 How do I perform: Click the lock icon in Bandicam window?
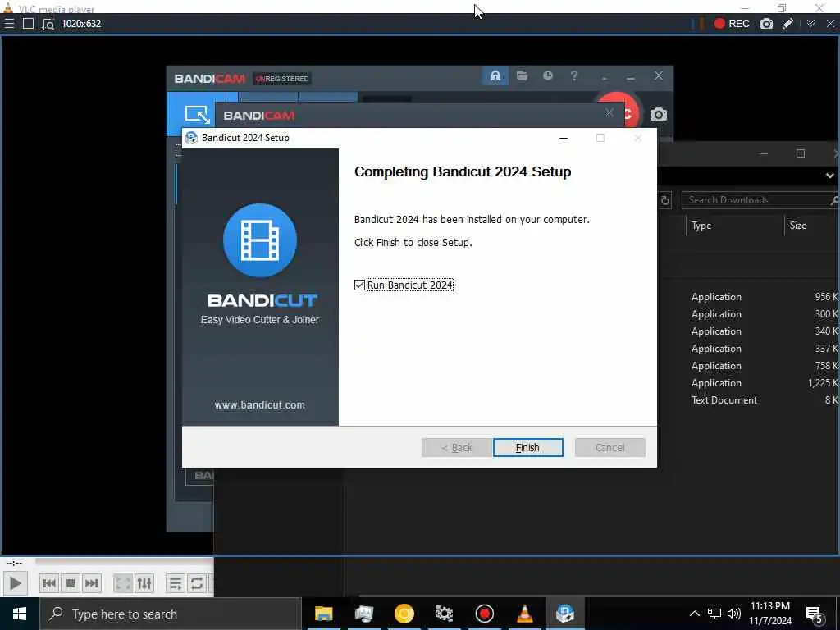(495, 76)
